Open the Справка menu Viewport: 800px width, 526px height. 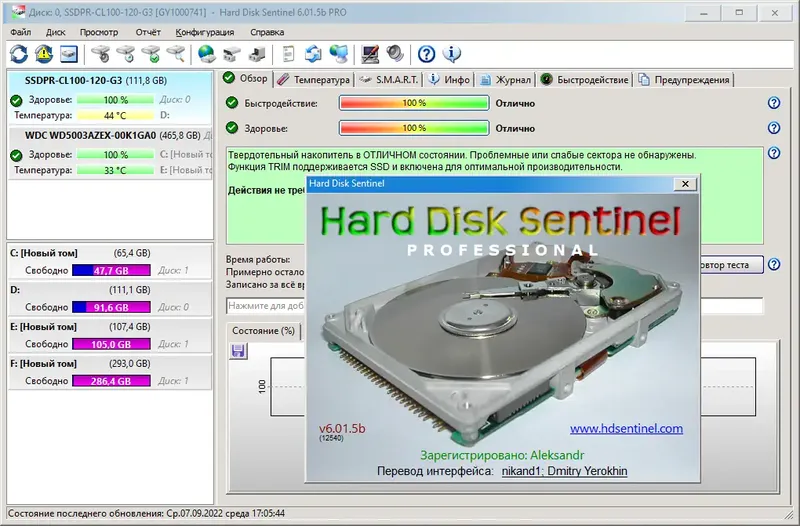point(267,32)
